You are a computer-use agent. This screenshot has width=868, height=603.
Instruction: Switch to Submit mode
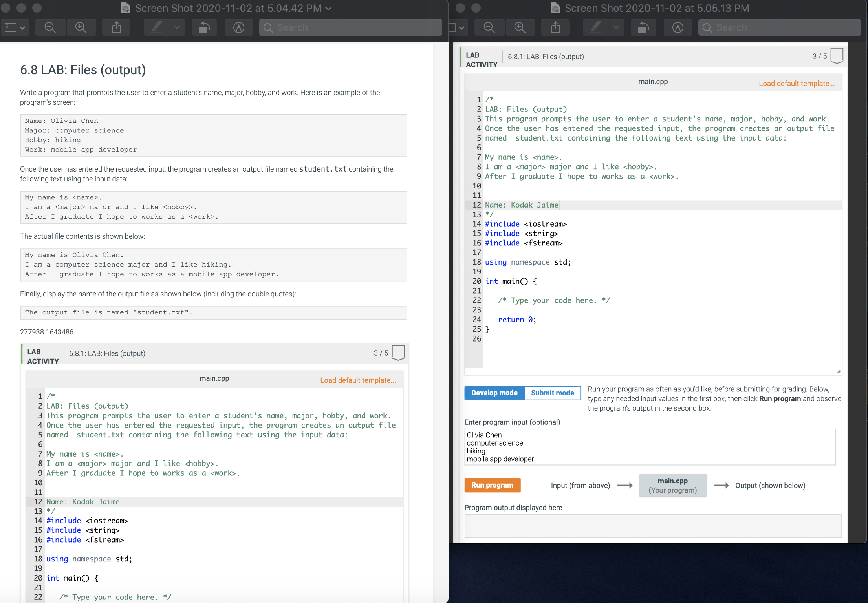(x=552, y=393)
